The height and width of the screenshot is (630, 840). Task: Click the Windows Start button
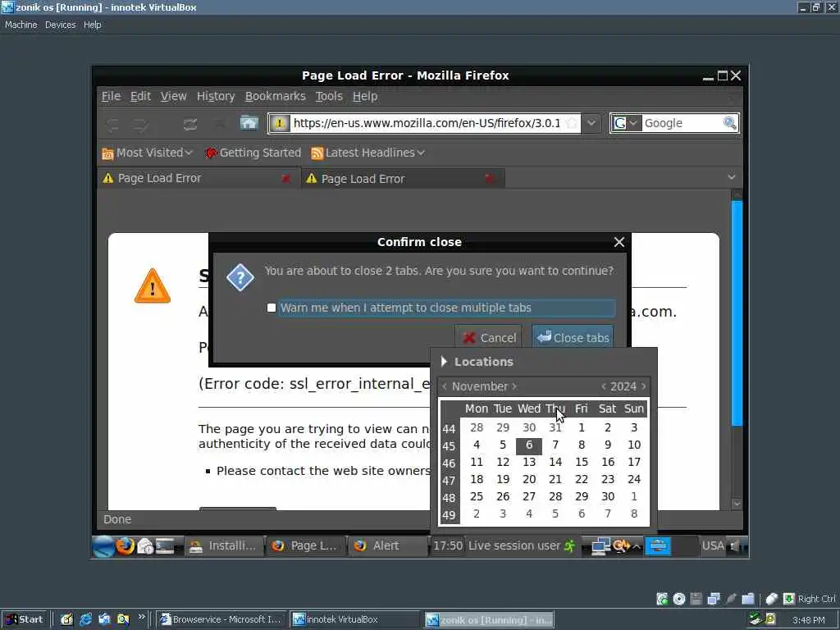pos(24,619)
